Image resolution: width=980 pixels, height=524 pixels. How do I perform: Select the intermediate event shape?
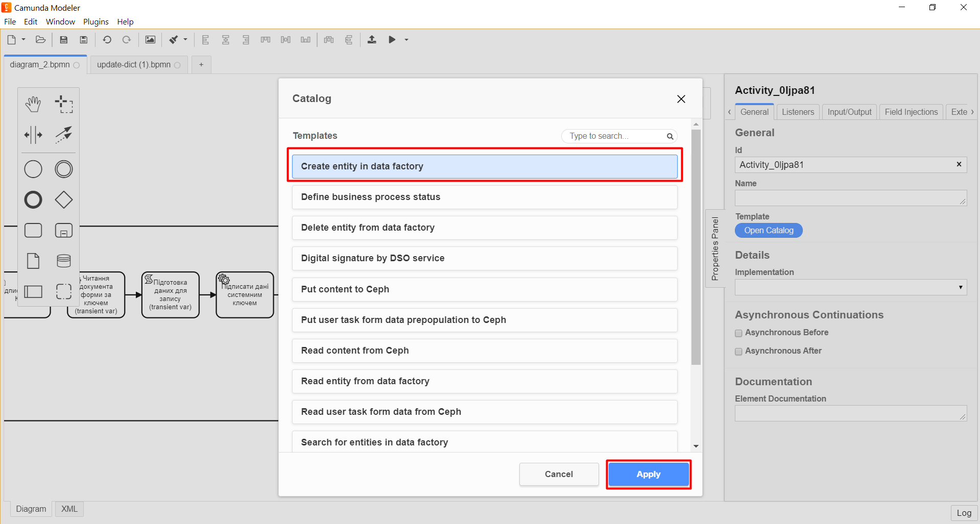pyautogui.click(x=64, y=169)
